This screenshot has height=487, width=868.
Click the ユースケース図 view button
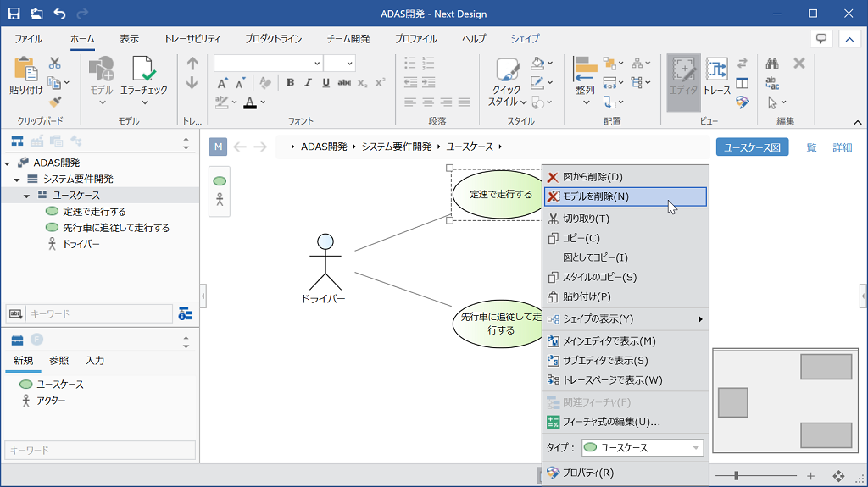753,147
